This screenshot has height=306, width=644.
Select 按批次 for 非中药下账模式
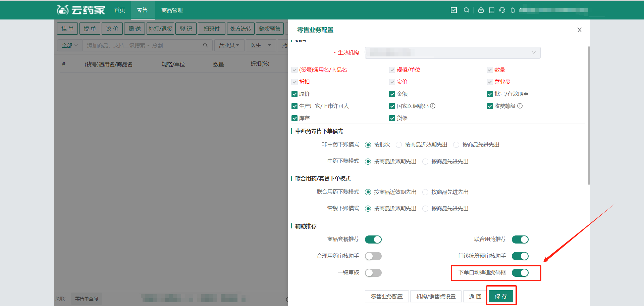point(368,145)
